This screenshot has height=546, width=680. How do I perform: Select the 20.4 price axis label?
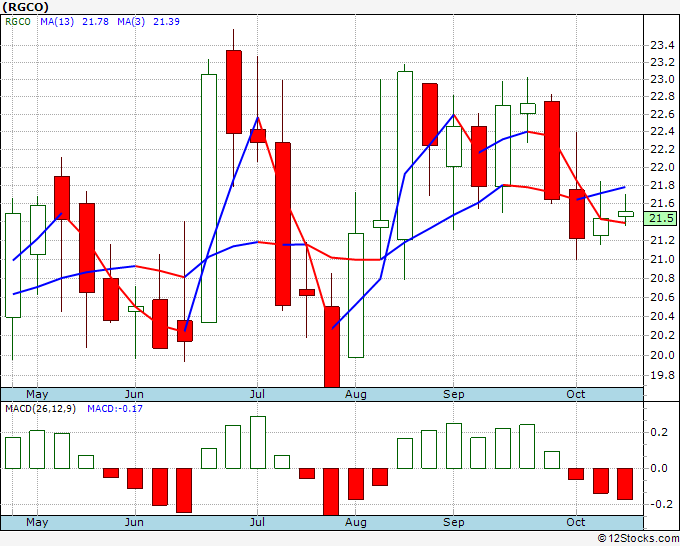coord(662,316)
